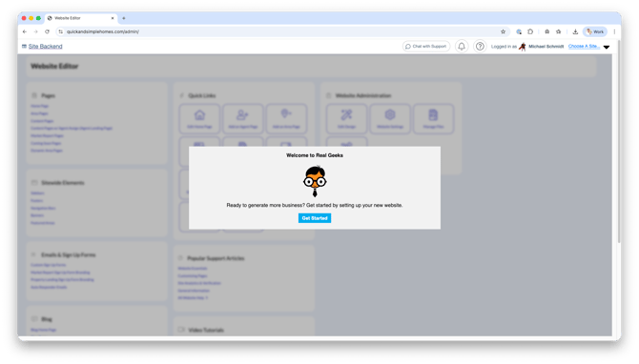This screenshot has height=364, width=639.
Task: Open the Banners link
Action: pyautogui.click(x=37, y=215)
